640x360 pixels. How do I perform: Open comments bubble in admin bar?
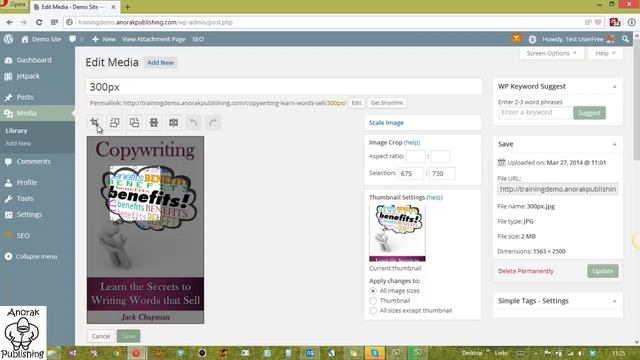76,39
